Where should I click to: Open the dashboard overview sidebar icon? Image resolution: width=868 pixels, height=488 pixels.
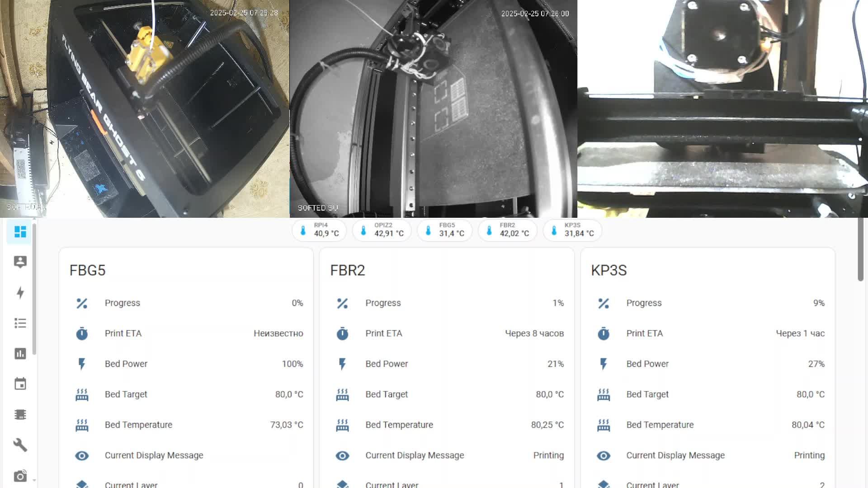20,232
